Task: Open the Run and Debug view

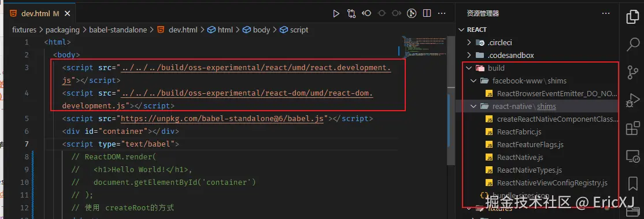Action: pos(632,100)
